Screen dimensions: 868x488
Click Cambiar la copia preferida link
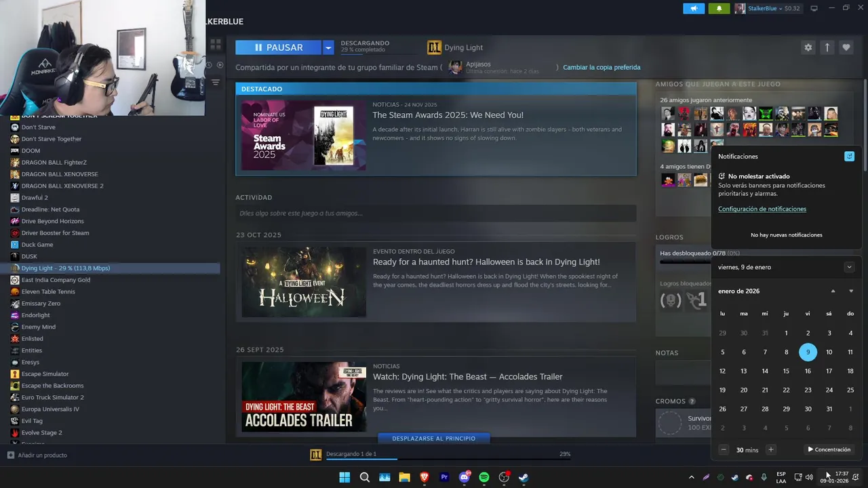pyautogui.click(x=601, y=67)
